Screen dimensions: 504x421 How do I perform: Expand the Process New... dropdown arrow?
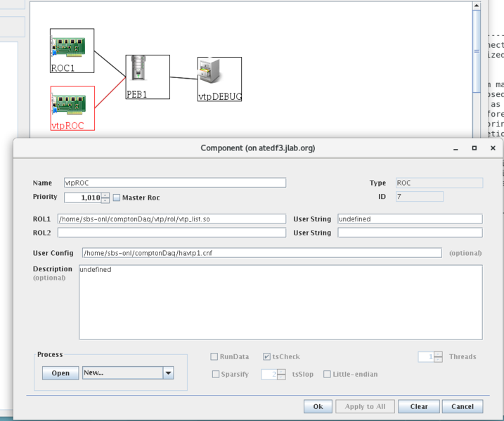pos(168,373)
